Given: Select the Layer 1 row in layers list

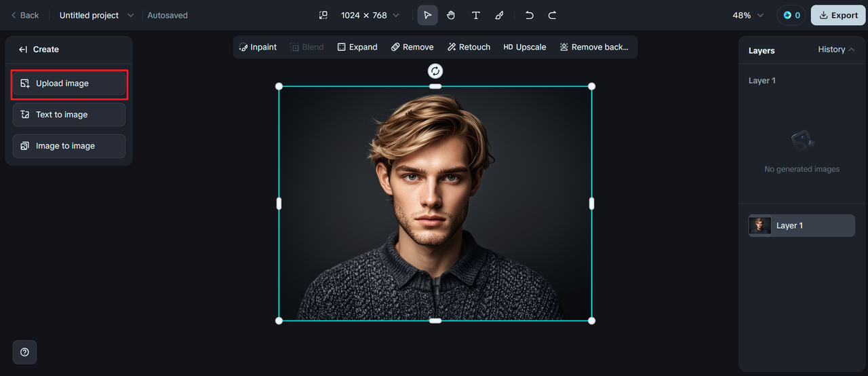Looking at the screenshot, I should pos(802,225).
